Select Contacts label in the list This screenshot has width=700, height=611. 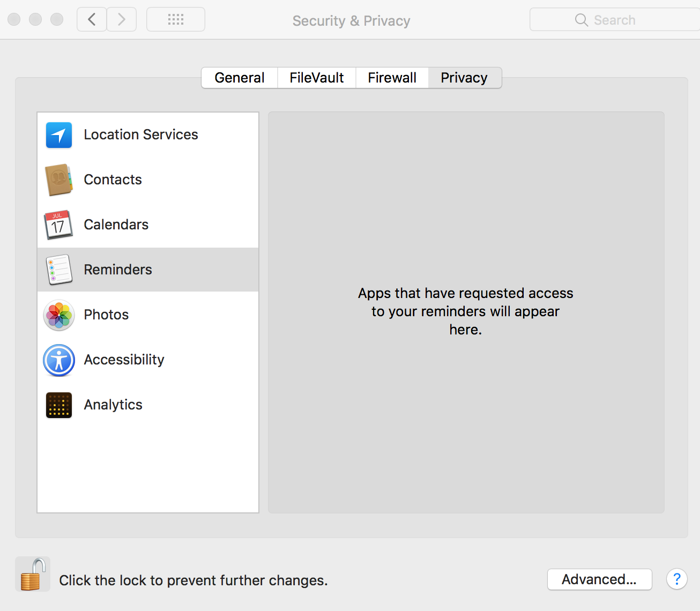[113, 180]
